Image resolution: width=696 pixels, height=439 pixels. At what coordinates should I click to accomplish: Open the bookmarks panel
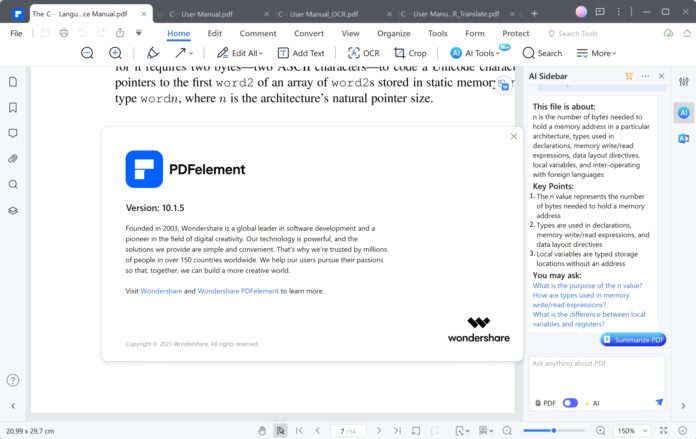tap(13, 107)
